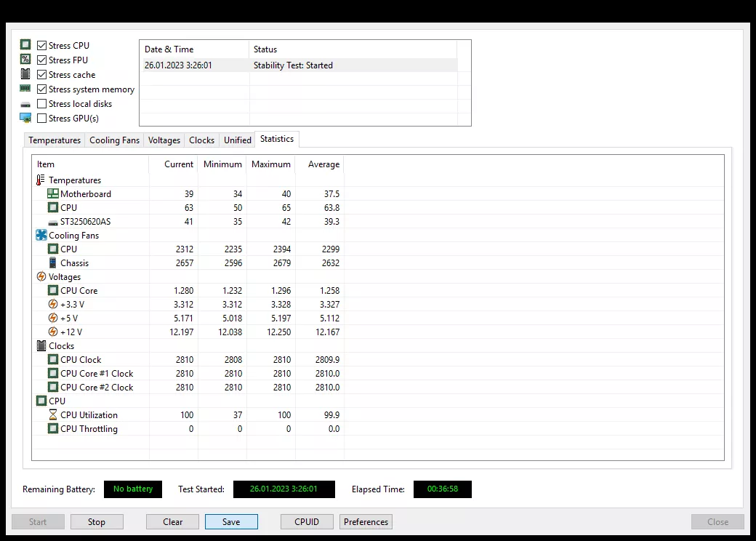Select the hourglass icon for CPU Utilization

point(53,414)
